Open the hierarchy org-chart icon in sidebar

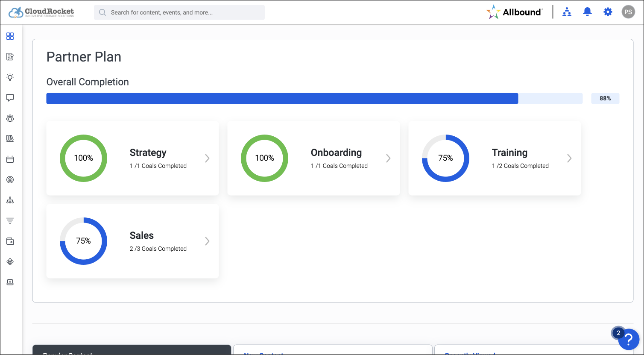pyautogui.click(x=10, y=200)
